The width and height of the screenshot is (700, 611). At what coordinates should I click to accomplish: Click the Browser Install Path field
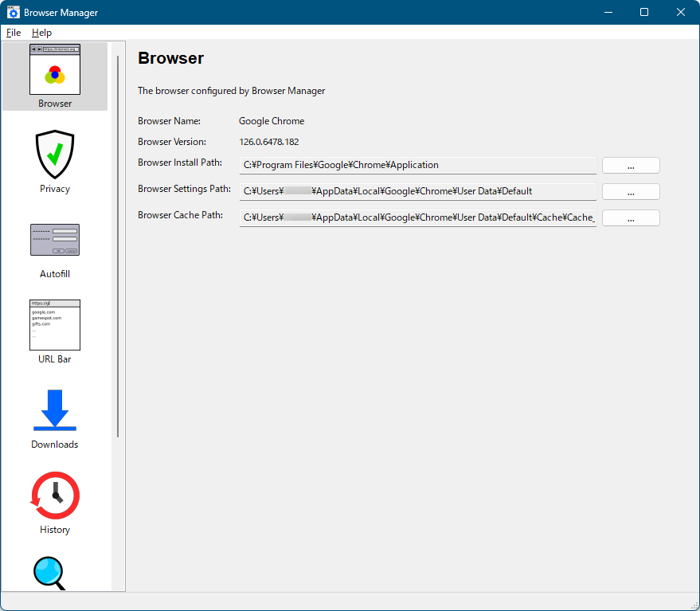coord(418,165)
